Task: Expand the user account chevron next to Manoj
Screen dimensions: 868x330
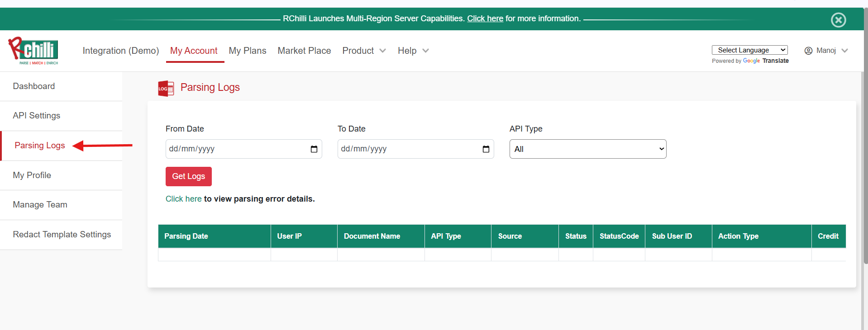Action: pyautogui.click(x=844, y=51)
